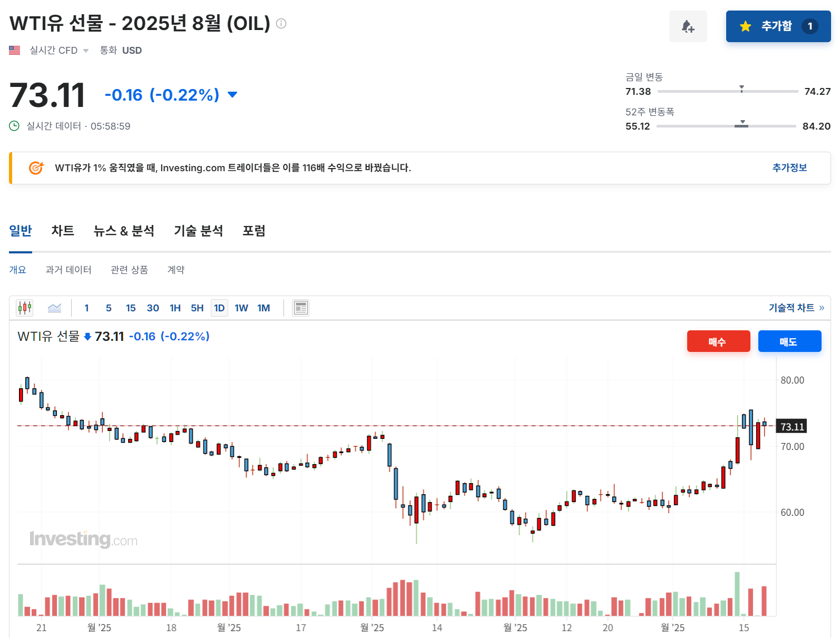Set chart interval to 1W

pyautogui.click(x=241, y=308)
